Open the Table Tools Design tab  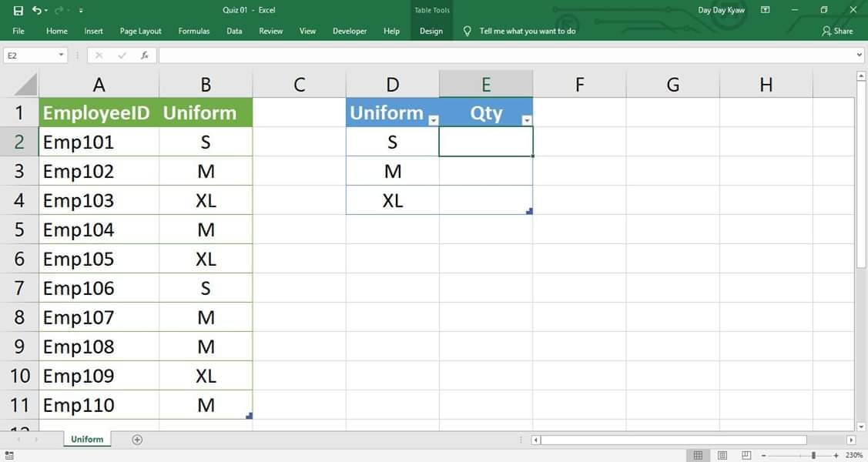(431, 31)
